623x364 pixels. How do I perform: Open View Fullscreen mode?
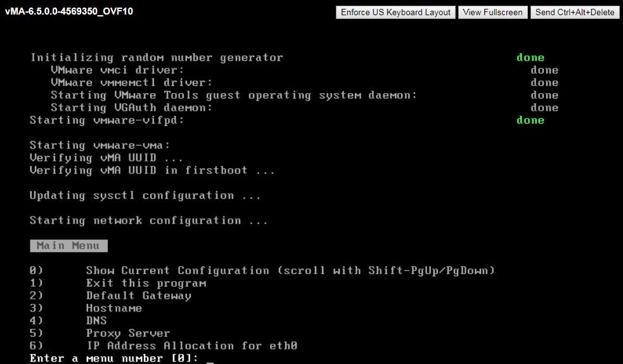[x=492, y=12]
